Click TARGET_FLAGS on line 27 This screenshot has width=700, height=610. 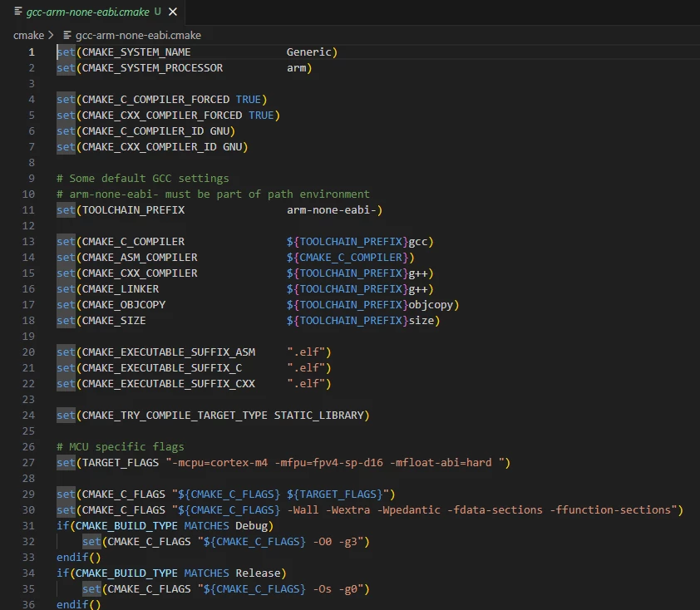click(x=121, y=463)
